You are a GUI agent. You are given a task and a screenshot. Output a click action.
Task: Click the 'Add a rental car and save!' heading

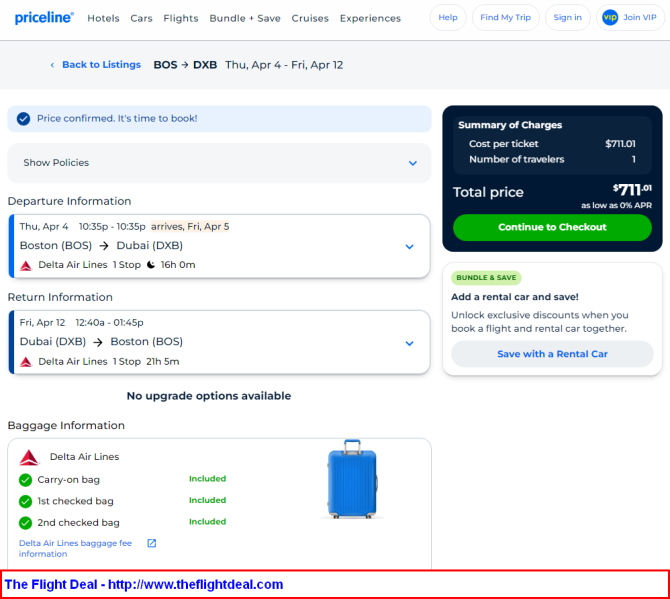(515, 297)
